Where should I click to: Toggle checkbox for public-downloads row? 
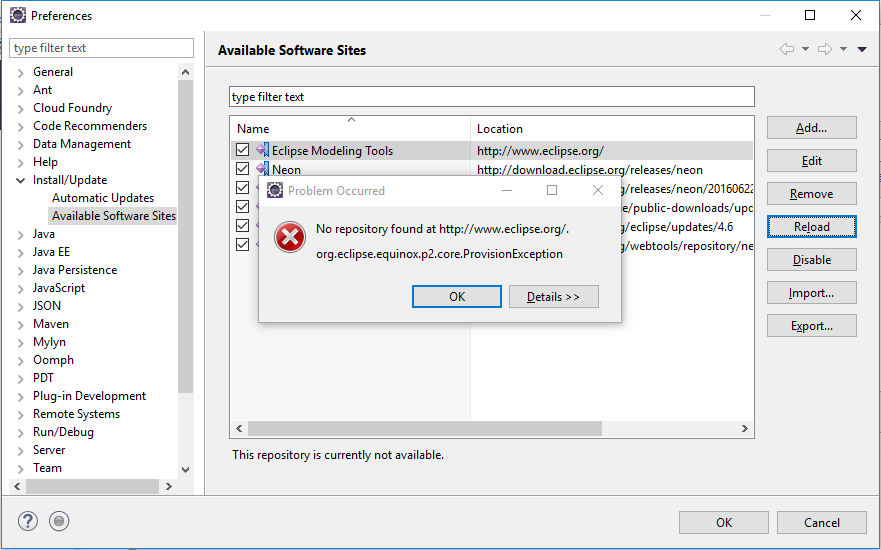tap(243, 207)
